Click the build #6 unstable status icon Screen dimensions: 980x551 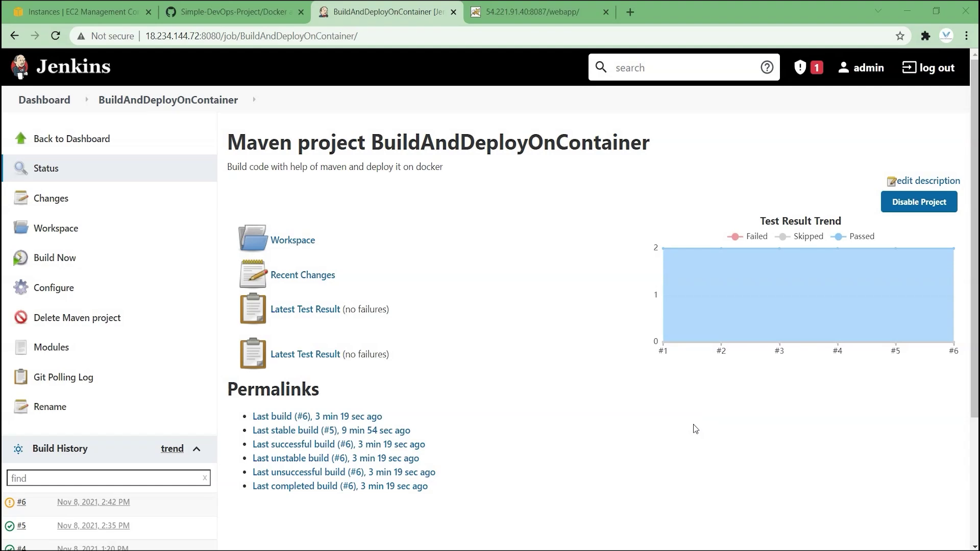(9, 503)
